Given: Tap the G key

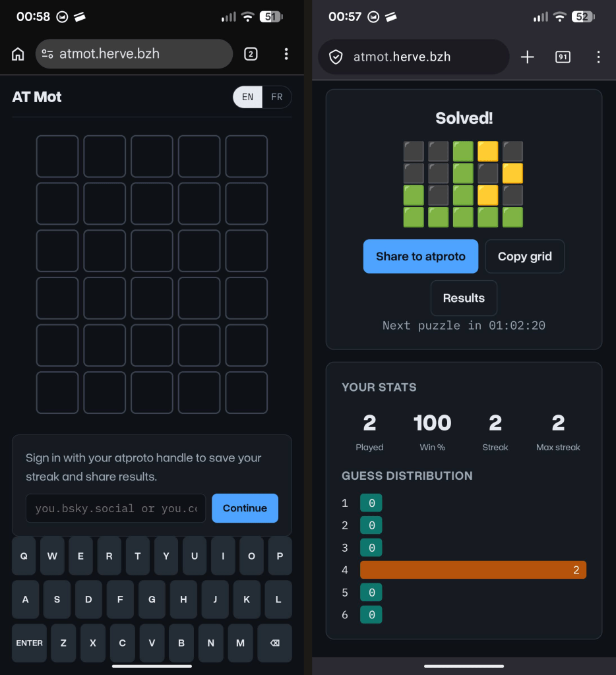Looking at the screenshot, I should point(152,599).
